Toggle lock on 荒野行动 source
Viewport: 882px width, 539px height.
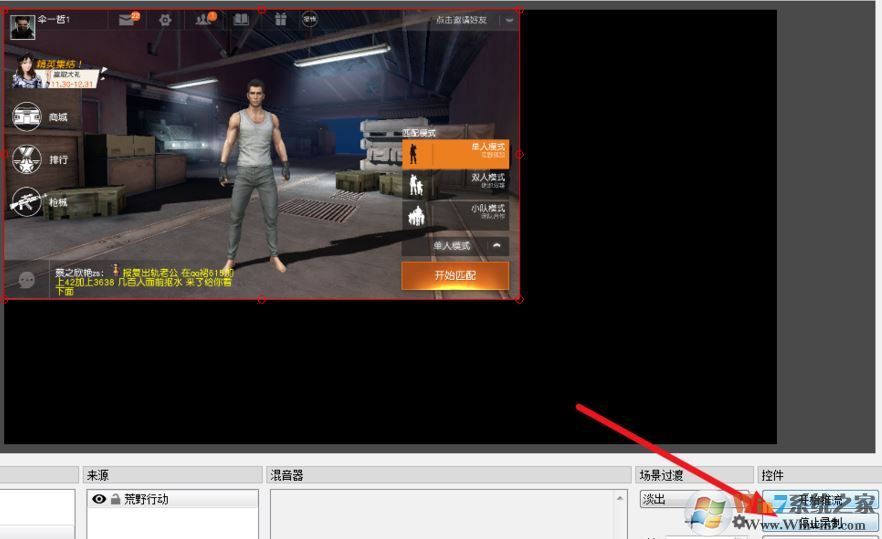(115, 499)
